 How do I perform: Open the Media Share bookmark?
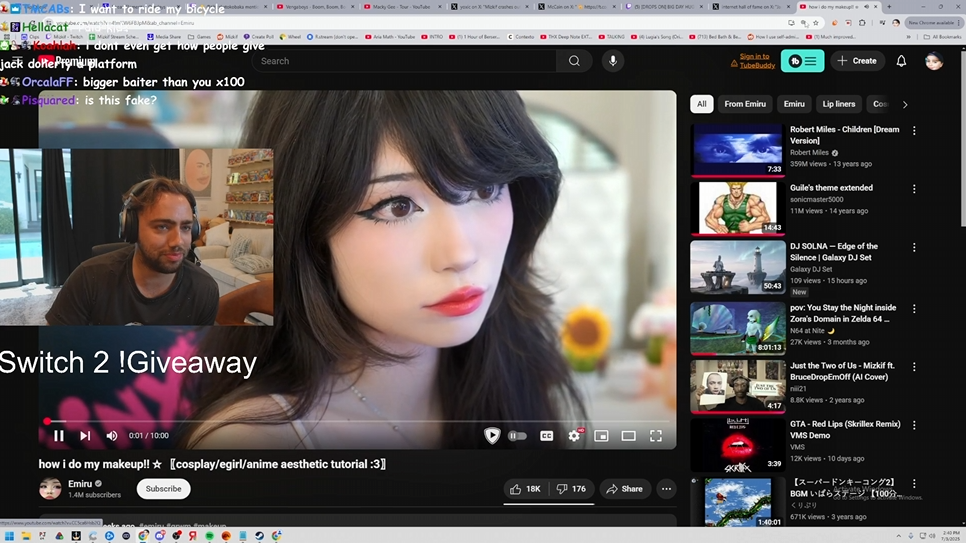point(162,37)
